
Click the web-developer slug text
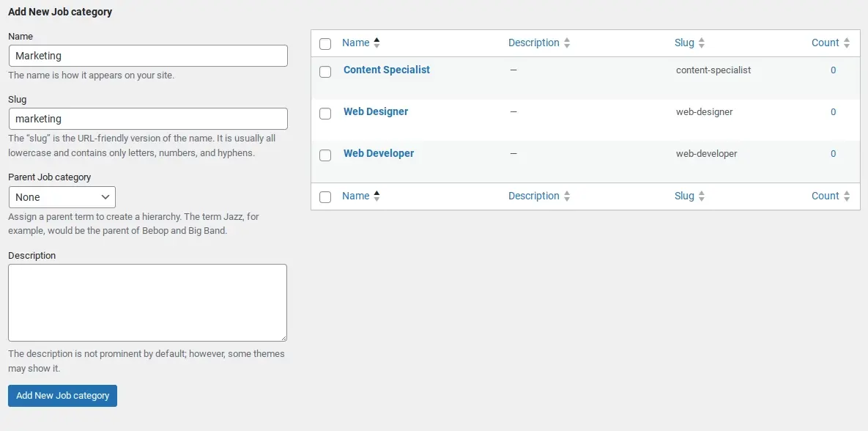pos(706,154)
